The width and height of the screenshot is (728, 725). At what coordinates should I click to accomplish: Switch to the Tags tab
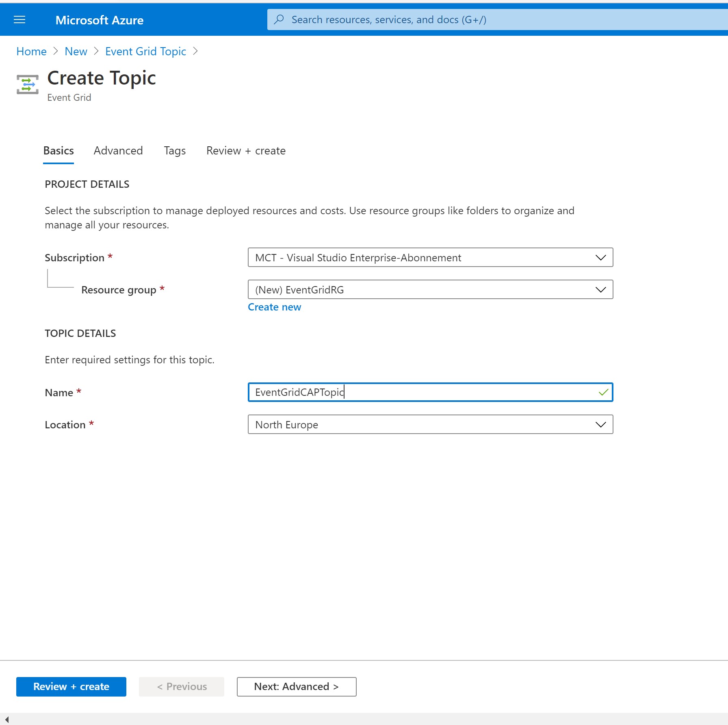175,151
